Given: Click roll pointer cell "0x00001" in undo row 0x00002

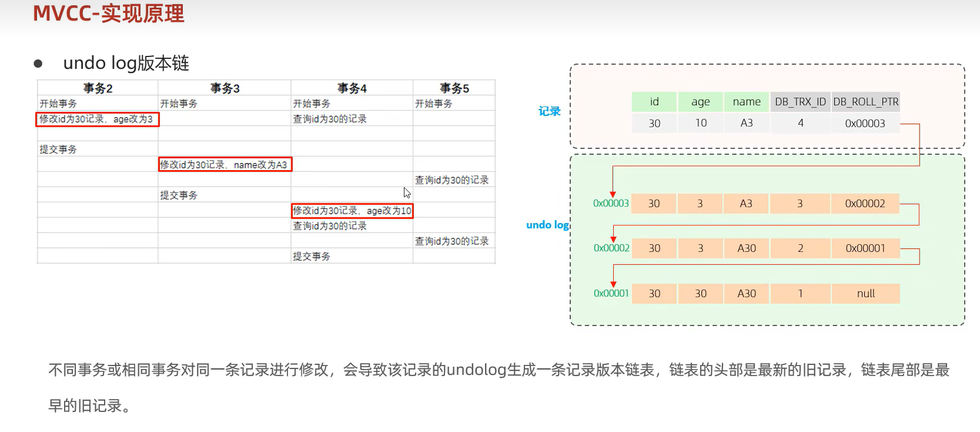Looking at the screenshot, I should 865,248.
